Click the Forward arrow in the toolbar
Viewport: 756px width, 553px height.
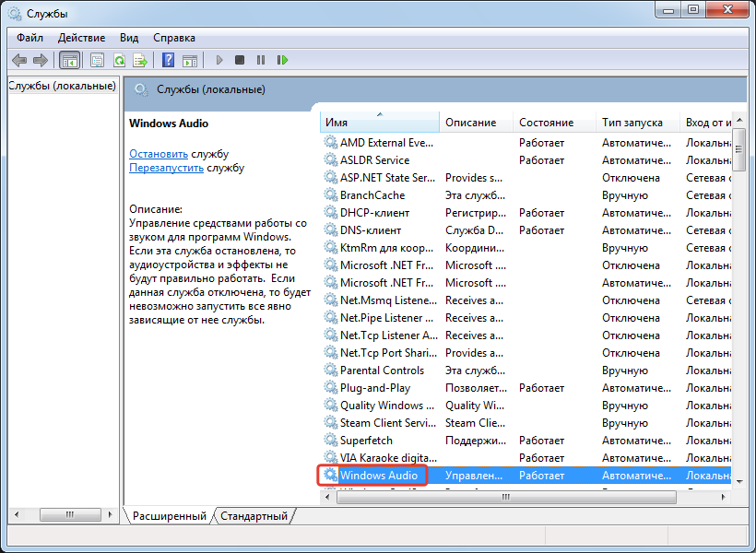tap(40, 60)
